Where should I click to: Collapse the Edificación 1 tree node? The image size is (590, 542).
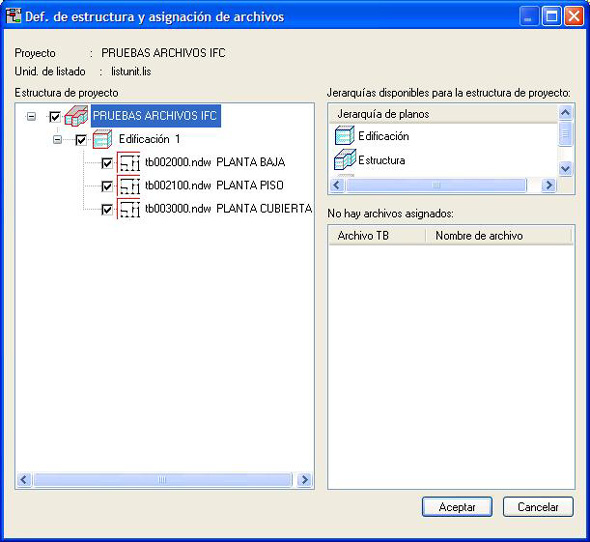pyautogui.click(x=57, y=140)
